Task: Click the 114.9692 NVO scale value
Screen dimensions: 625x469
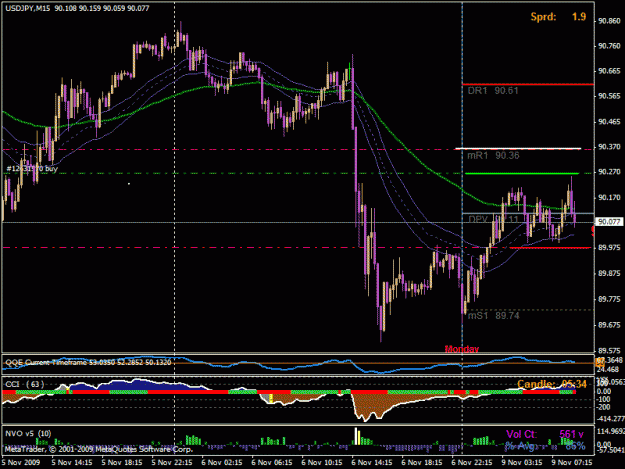Action: [x=610, y=431]
